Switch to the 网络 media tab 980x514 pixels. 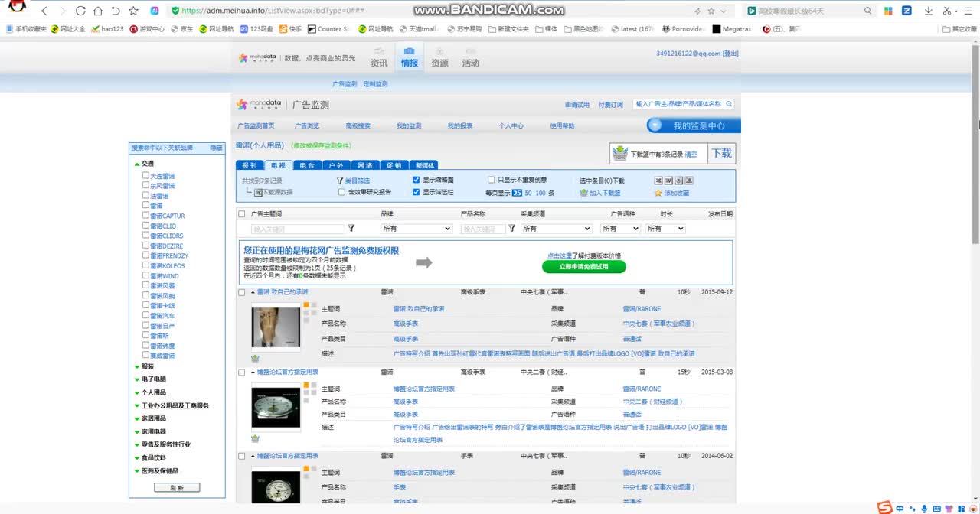pos(365,165)
